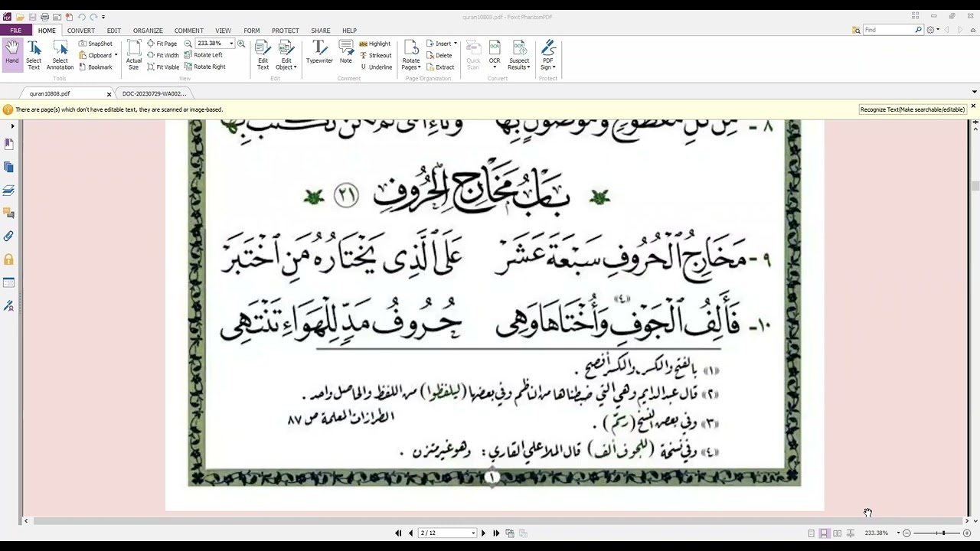Switch to the COMMENT ribbon tab

pyautogui.click(x=188, y=31)
